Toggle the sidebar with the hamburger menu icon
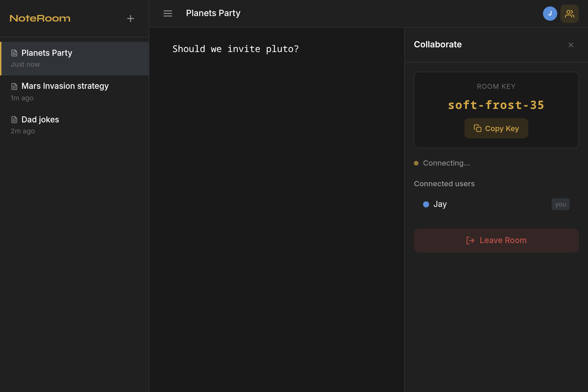Image resolution: width=588 pixels, height=392 pixels. pyautogui.click(x=168, y=13)
